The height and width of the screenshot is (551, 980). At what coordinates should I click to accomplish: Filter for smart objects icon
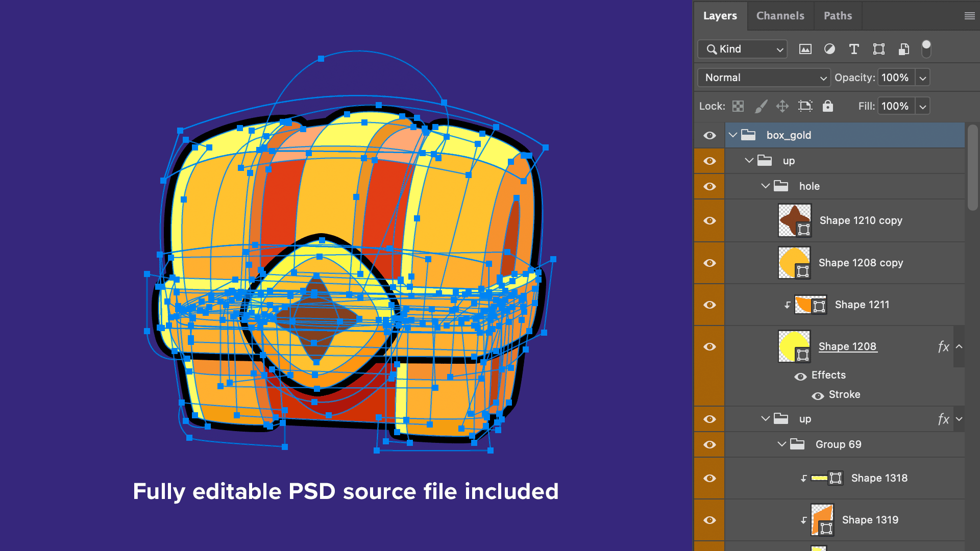click(x=903, y=49)
